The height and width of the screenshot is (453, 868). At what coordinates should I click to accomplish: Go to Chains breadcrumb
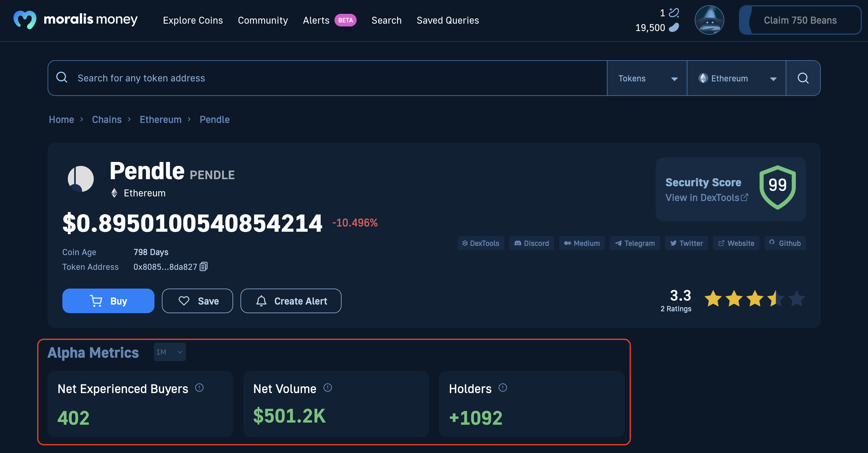click(x=107, y=119)
